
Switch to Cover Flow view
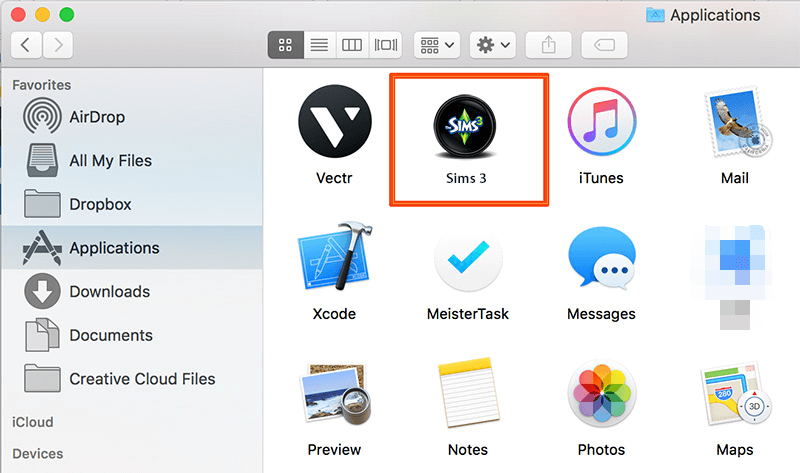(x=385, y=45)
